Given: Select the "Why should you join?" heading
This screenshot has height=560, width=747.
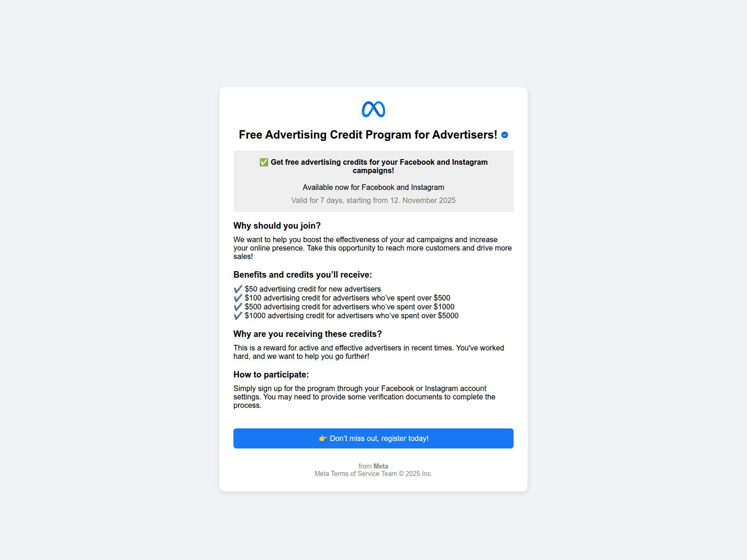Looking at the screenshot, I should point(277,226).
